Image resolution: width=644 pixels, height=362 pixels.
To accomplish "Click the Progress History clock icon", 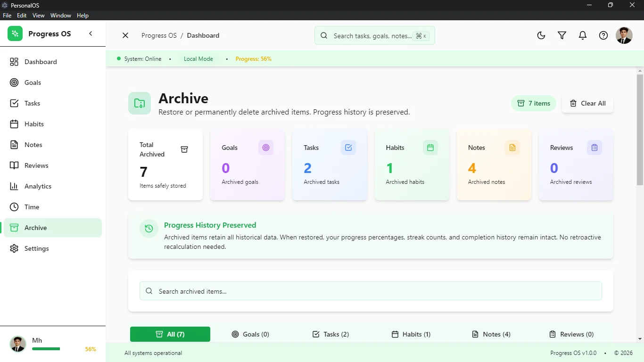I will pos(149,229).
